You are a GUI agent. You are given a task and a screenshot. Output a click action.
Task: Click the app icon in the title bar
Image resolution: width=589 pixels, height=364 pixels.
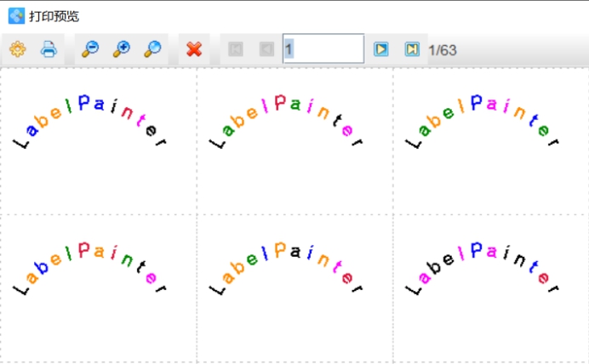pos(16,15)
